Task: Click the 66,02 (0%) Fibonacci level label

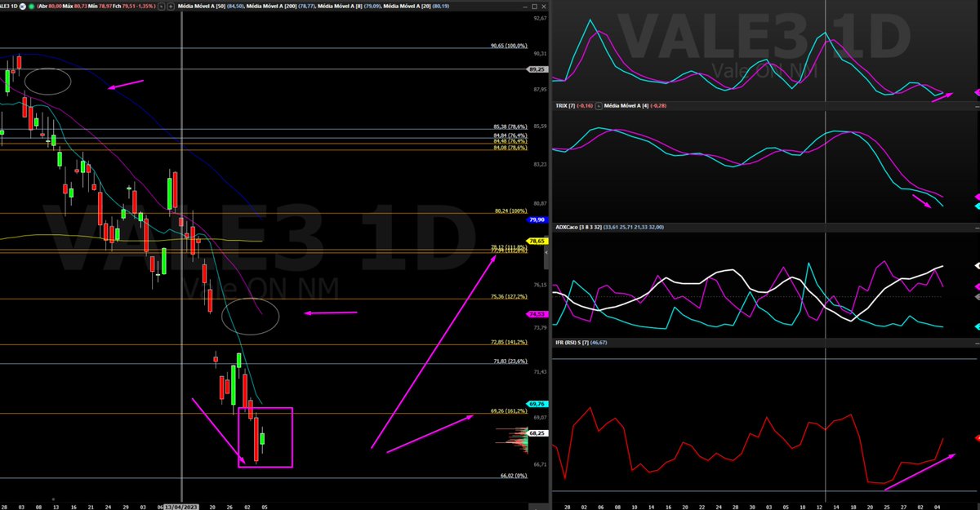Action: [x=514, y=475]
